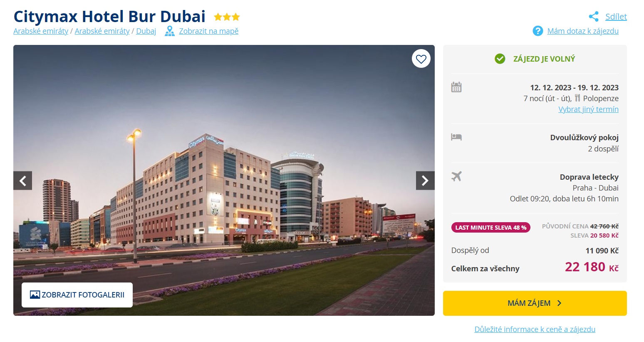Screen dimensions: 644x342
Task: Click the yellow Mám zájem button
Action: pyautogui.click(x=535, y=303)
